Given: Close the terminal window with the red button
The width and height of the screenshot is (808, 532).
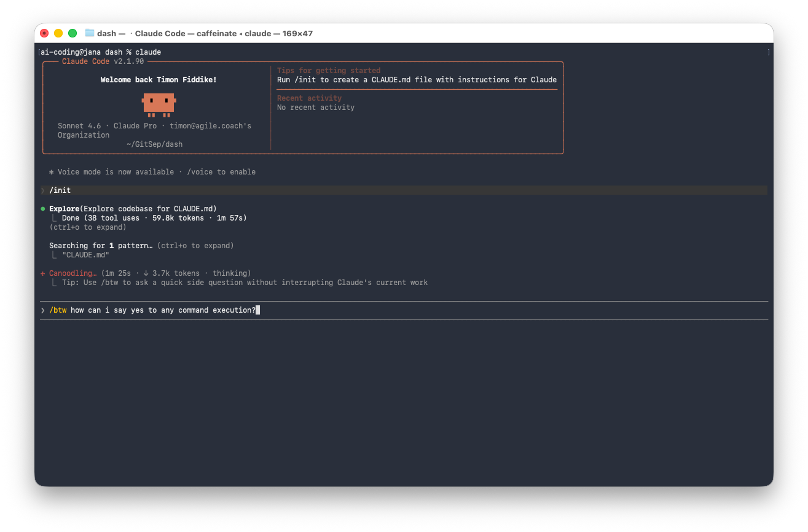Looking at the screenshot, I should [x=44, y=33].
